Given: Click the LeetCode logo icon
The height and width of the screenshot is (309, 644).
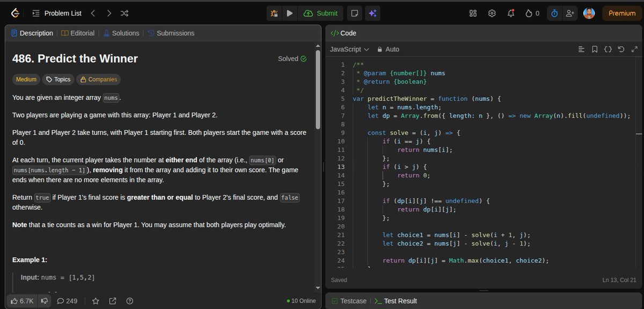Looking at the screenshot, I should (x=16, y=13).
